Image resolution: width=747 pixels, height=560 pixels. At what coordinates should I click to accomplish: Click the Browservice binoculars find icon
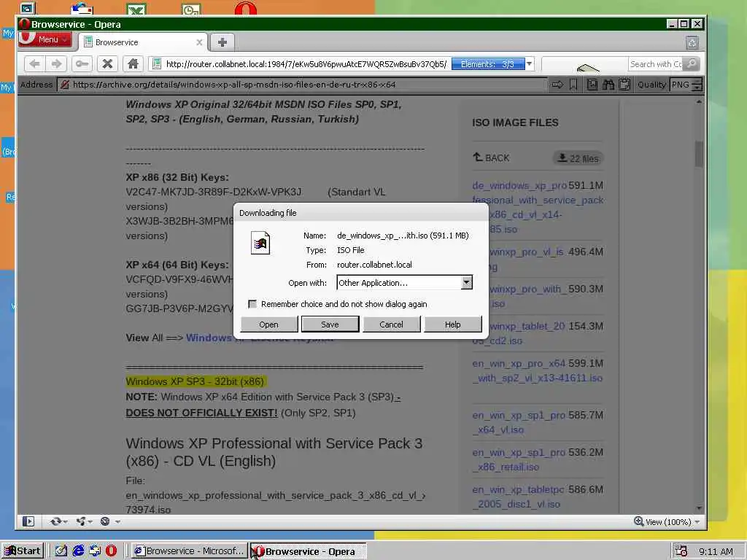[x=608, y=85]
